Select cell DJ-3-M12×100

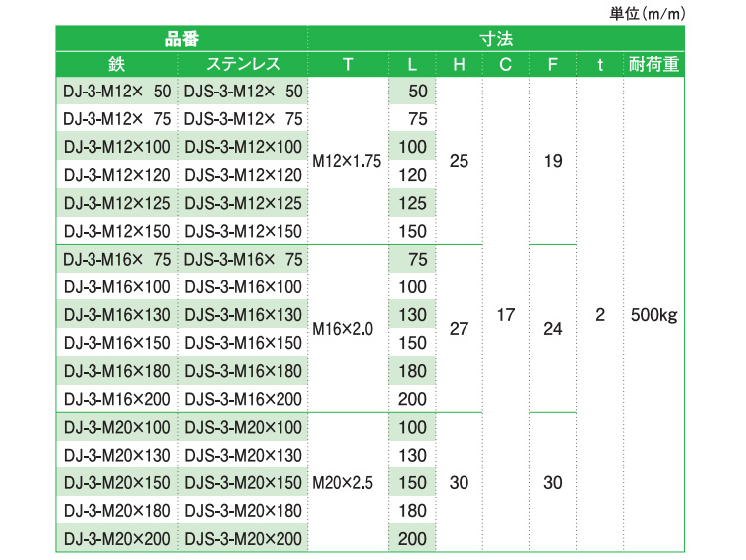pos(116,147)
